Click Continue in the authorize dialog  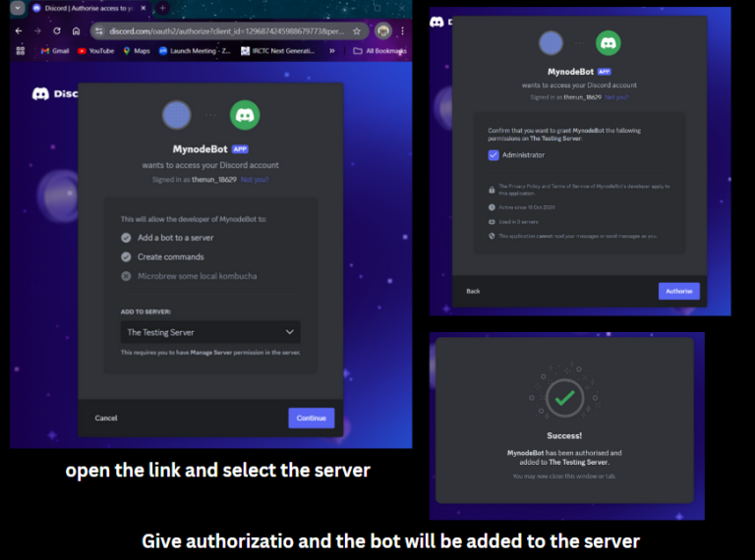tap(311, 419)
